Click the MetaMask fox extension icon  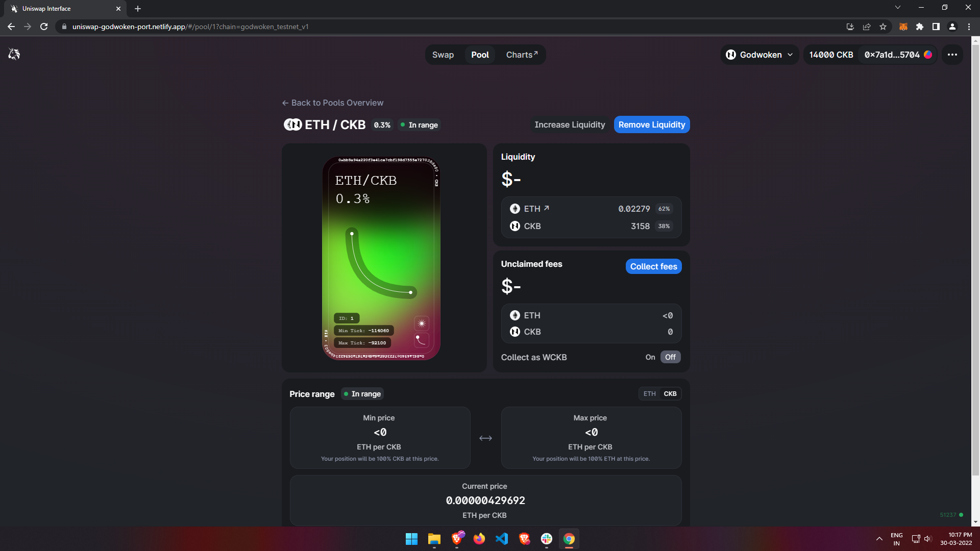click(903, 27)
